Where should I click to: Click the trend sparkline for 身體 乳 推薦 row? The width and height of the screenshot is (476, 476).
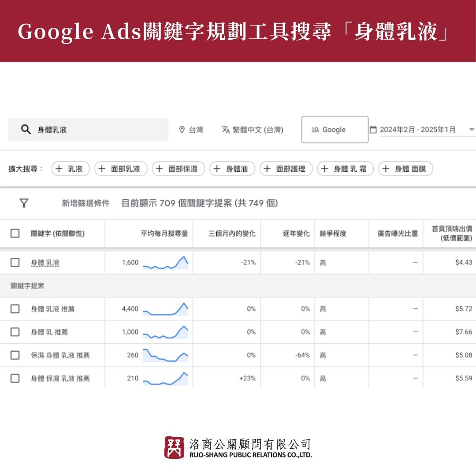point(165,332)
